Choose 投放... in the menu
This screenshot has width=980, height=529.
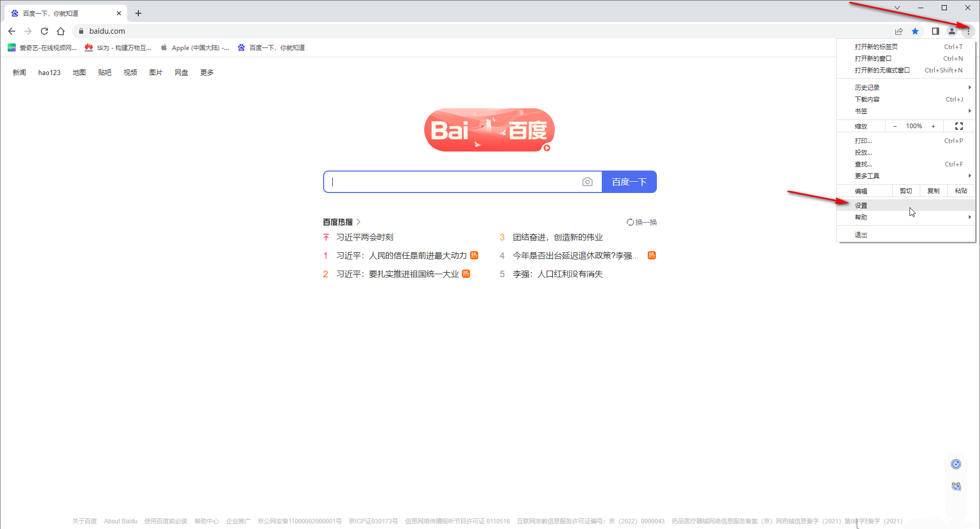coord(906,152)
